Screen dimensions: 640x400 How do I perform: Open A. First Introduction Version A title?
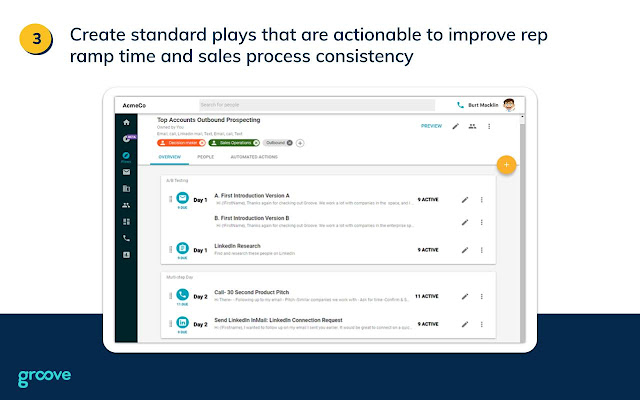point(252,196)
